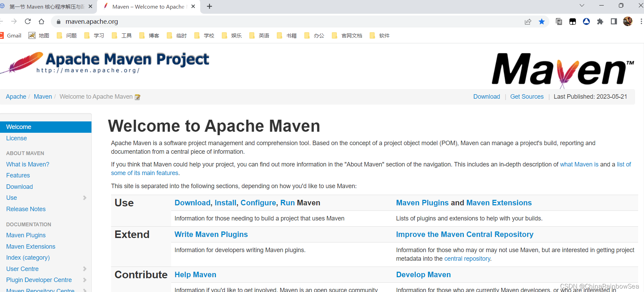Click Download link in top-right header

point(487,97)
